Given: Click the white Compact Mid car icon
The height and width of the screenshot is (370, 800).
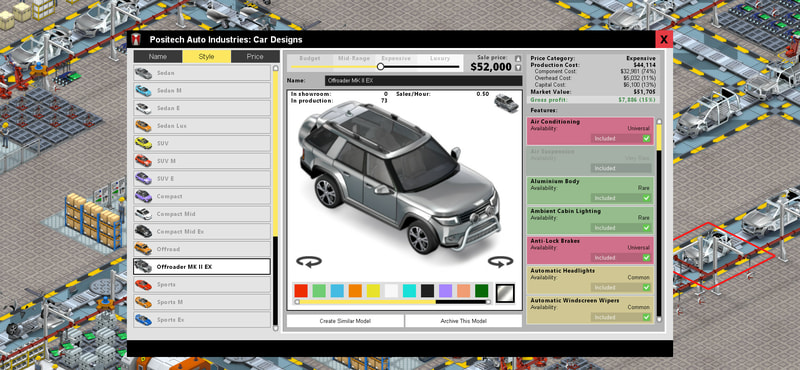Looking at the screenshot, I should coord(143,214).
